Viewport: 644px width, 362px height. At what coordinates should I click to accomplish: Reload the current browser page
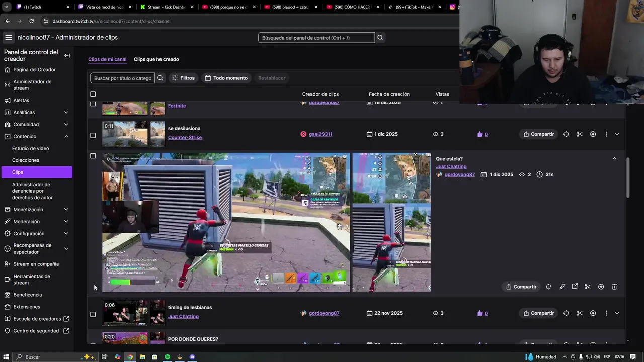31,21
